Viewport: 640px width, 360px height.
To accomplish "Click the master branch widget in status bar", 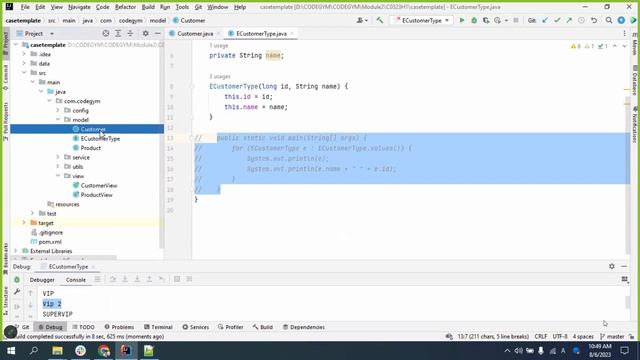I will 612,336.
